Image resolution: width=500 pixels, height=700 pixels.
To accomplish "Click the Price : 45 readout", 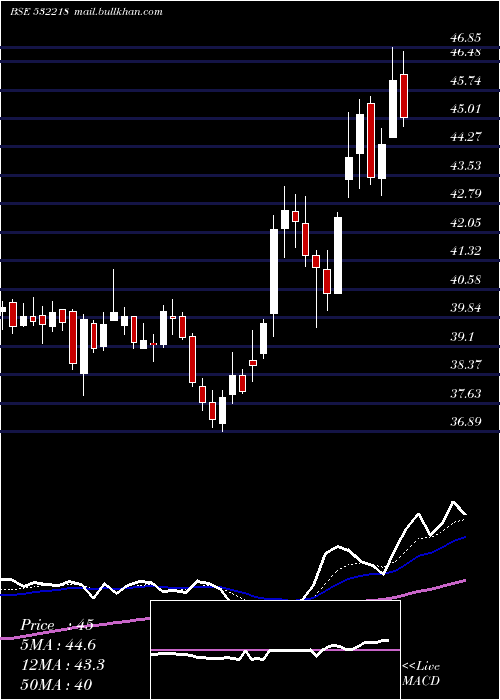I will coord(57,625).
